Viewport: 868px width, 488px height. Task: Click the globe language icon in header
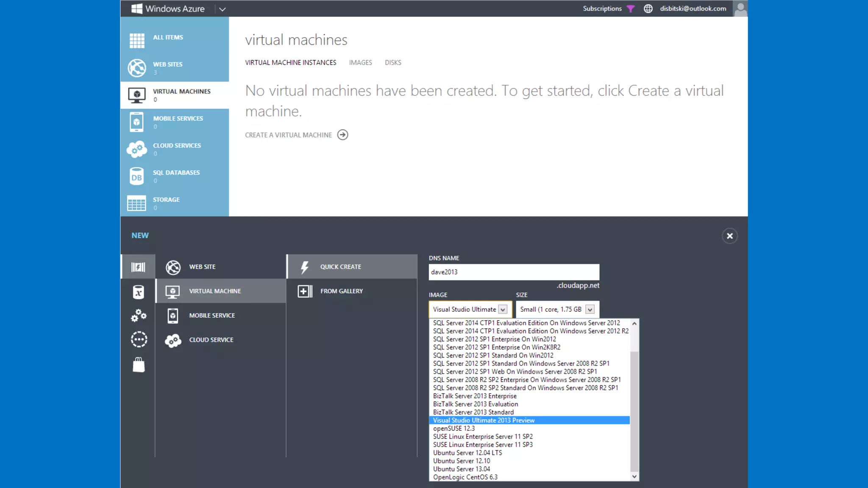click(x=648, y=8)
